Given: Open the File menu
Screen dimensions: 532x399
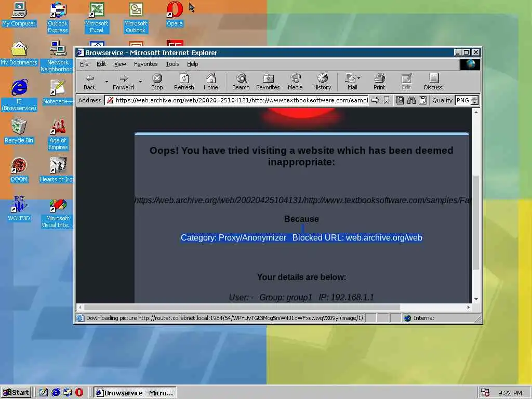Looking at the screenshot, I should 84,64.
